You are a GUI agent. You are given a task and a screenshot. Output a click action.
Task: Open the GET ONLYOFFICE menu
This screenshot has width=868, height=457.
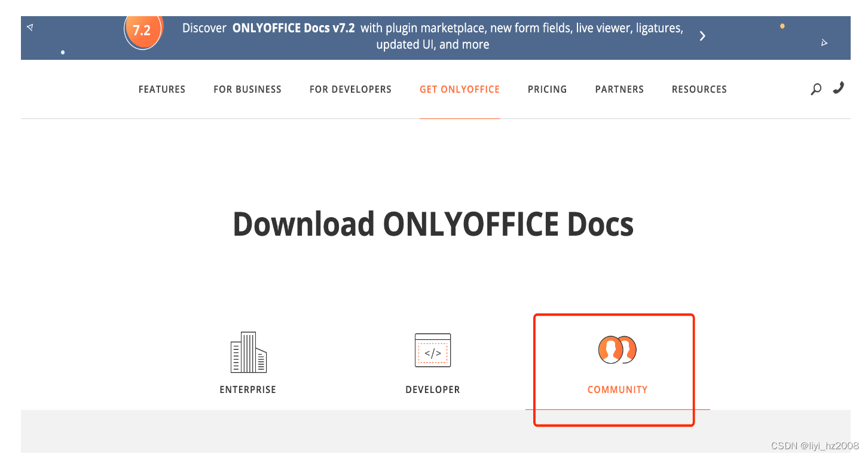460,89
